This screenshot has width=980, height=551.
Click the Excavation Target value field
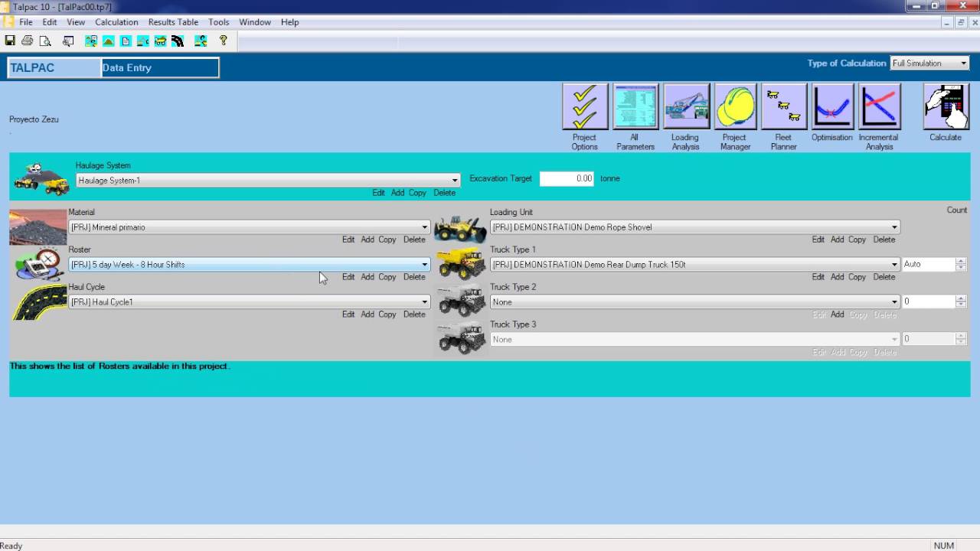567,178
